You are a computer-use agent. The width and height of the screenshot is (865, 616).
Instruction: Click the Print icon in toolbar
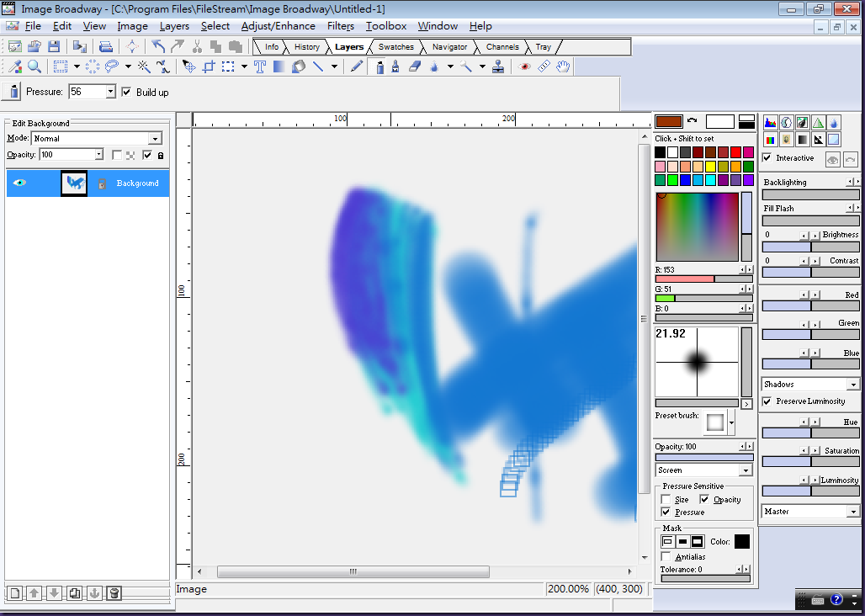[x=106, y=46]
